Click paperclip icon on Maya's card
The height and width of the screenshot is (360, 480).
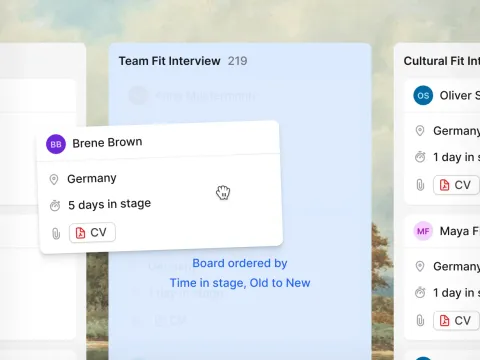coord(420,321)
